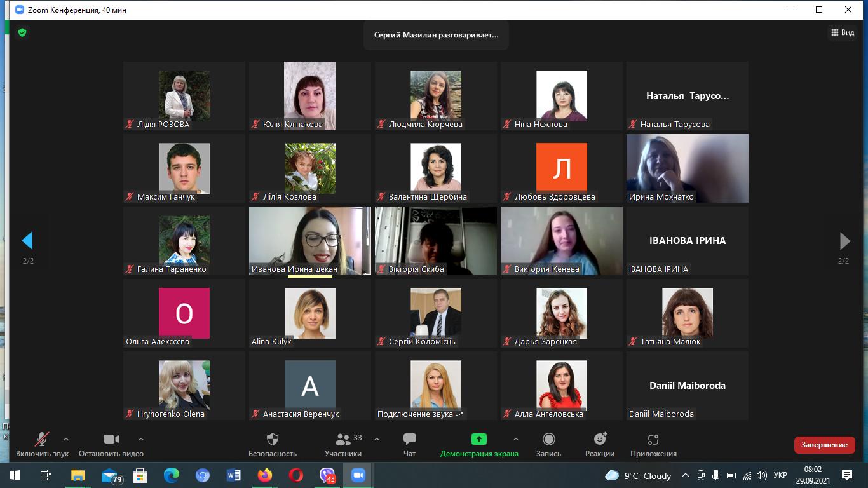Go to previous gallery page with left arrow

point(27,240)
